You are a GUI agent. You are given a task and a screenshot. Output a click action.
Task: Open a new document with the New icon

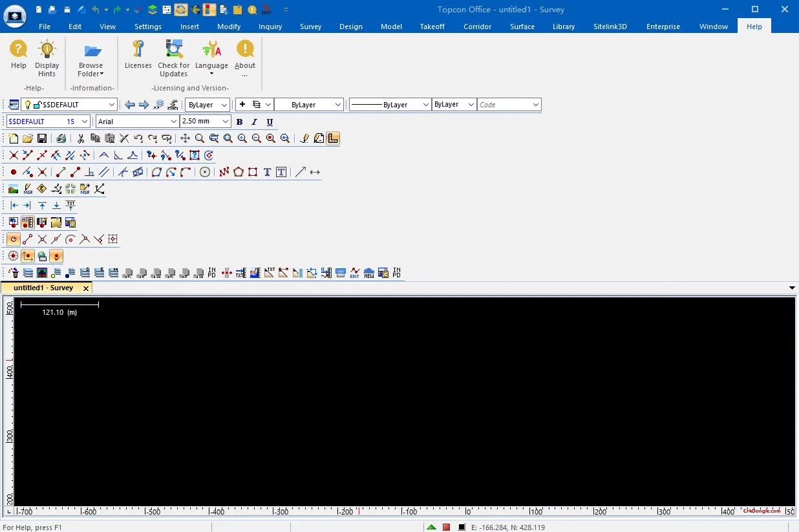[13, 138]
